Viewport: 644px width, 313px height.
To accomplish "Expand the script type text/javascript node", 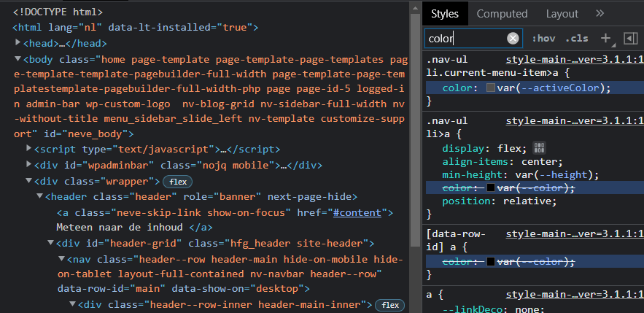I will [28, 147].
